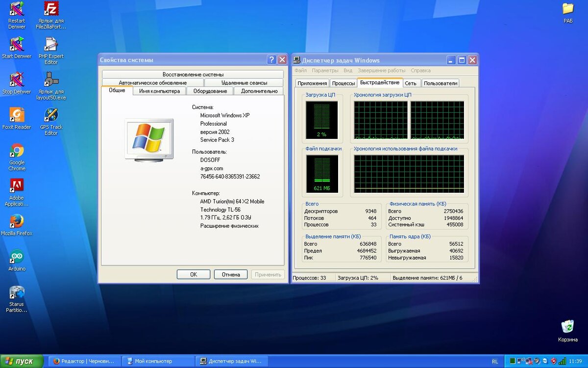Open the Сеть tab in Task Manager
The width and height of the screenshot is (588, 368).
click(x=411, y=83)
